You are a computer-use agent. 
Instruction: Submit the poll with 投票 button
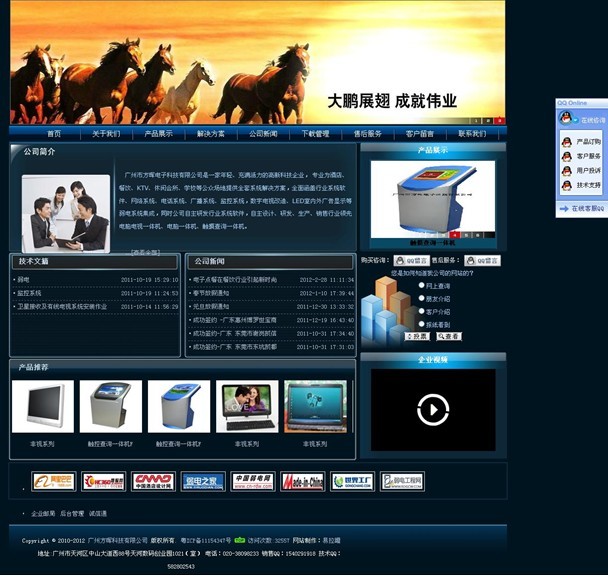417,337
